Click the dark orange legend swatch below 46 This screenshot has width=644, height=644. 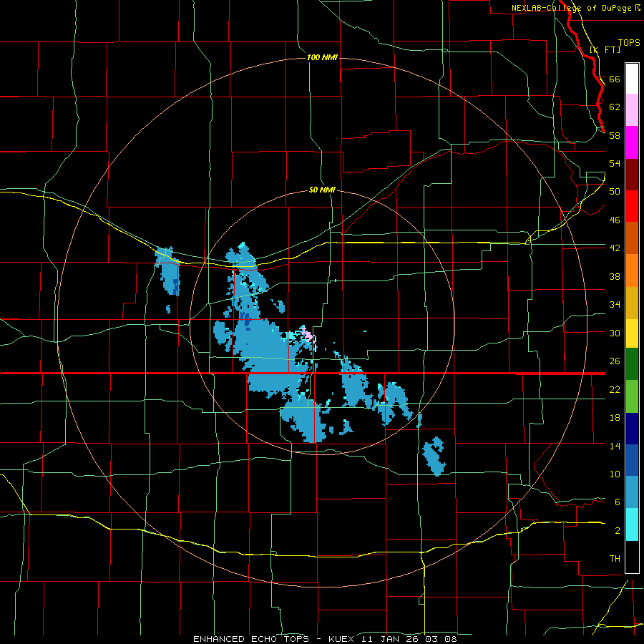632,238
